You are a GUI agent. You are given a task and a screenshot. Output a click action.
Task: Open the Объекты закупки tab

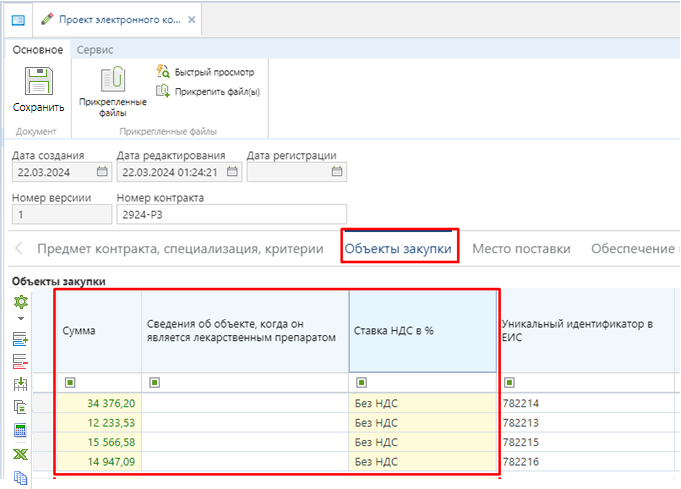coord(398,249)
